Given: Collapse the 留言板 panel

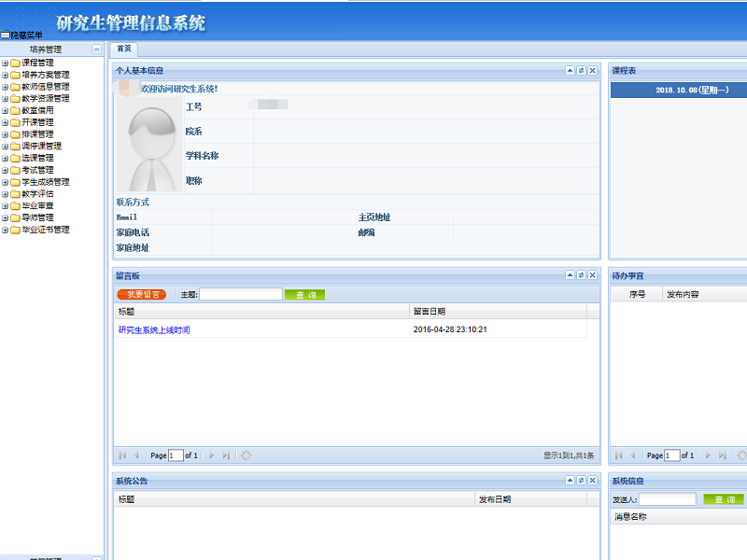Looking at the screenshot, I should (570, 275).
